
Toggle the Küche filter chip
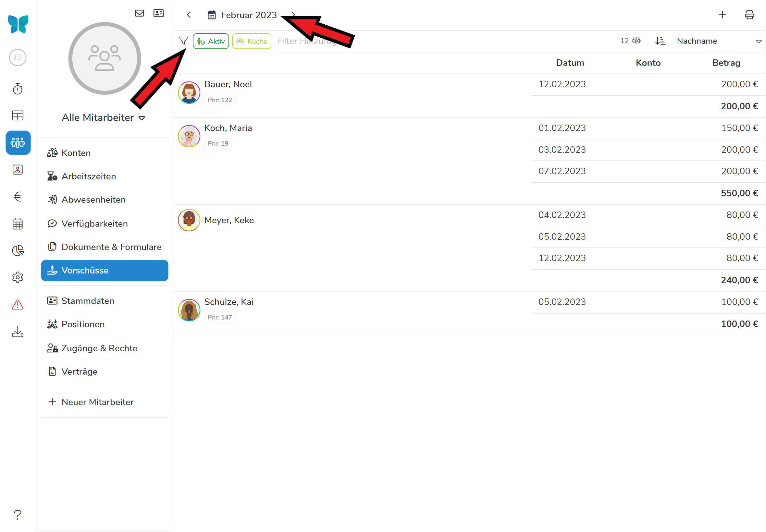point(252,41)
